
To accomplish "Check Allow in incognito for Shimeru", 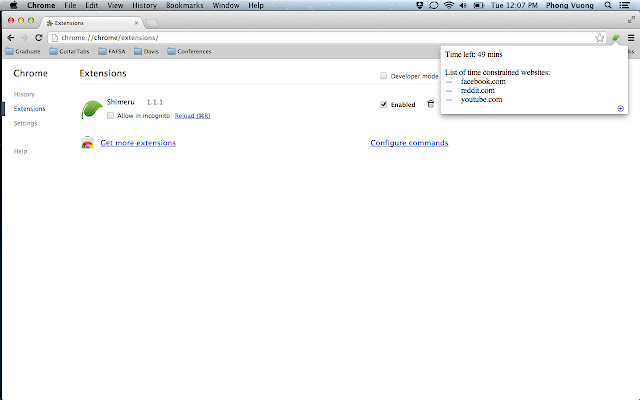I will click(x=110, y=116).
